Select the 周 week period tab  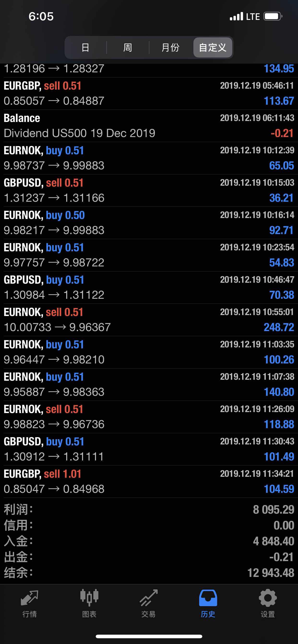(128, 47)
